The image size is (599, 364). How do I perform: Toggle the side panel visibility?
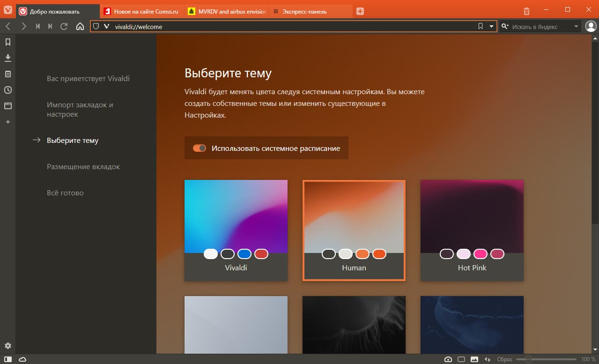8,359
